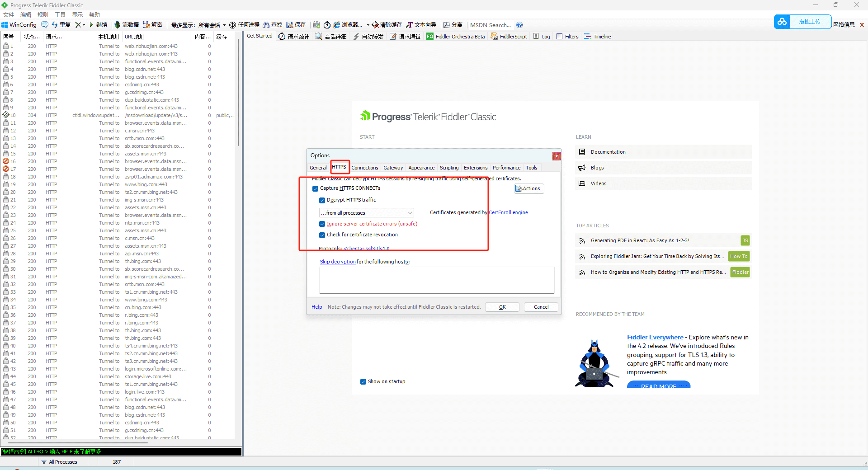The height and width of the screenshot is (470, 868).
Task: Click the MSDN Search input field
Action: (491, 25)
